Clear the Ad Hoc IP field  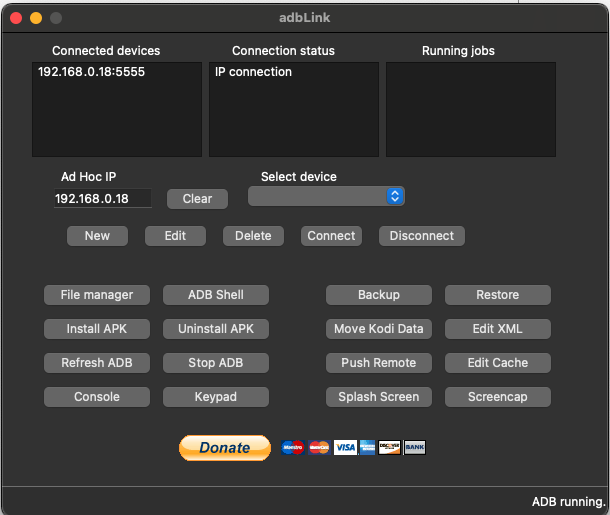(197, 199)
